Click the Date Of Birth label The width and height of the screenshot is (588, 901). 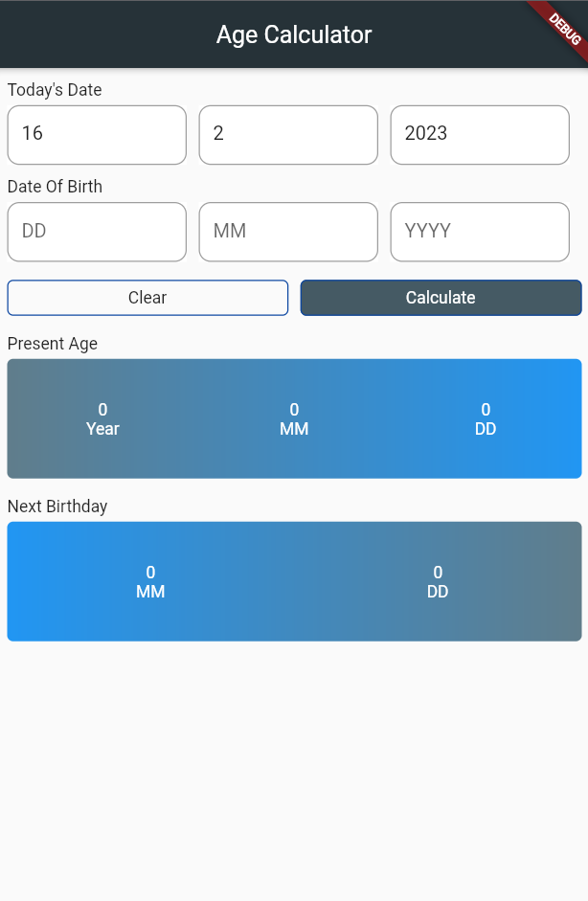tap(55, 187)
